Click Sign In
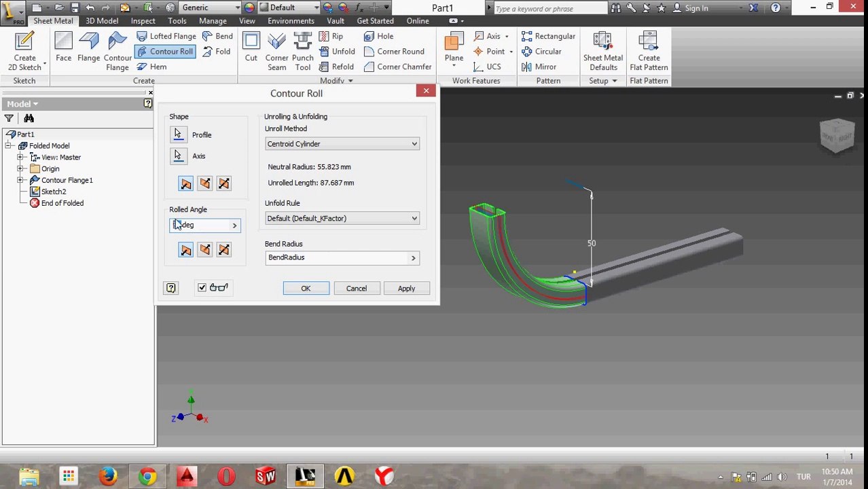868x489 pixels. [690, 8]
